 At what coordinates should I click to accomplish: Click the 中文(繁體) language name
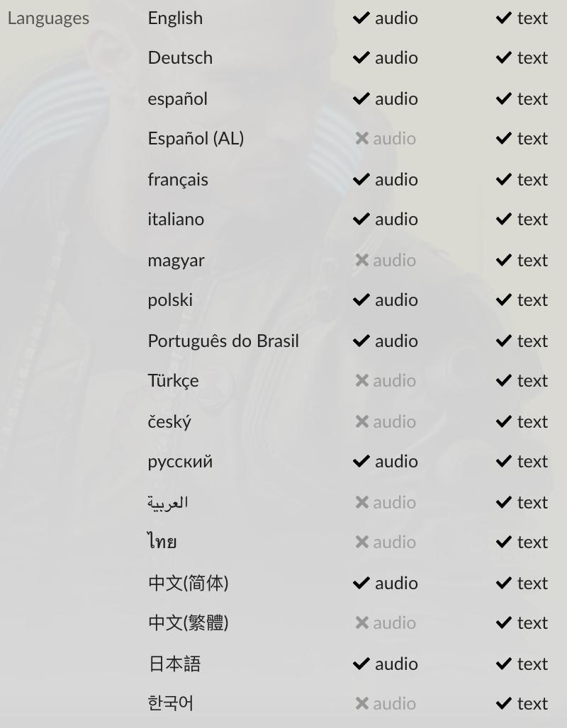click(188, 623)
